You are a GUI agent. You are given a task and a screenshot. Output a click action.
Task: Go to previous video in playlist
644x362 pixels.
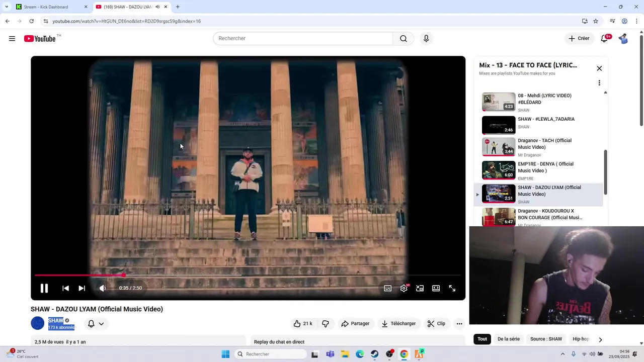pyautogui.click(x=65, y=288)
